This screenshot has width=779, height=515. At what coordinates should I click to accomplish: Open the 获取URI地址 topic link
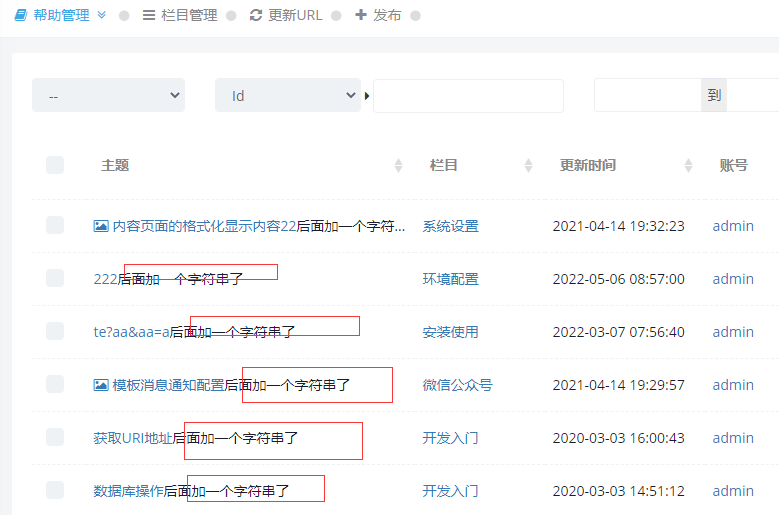(x=133, y=438)
